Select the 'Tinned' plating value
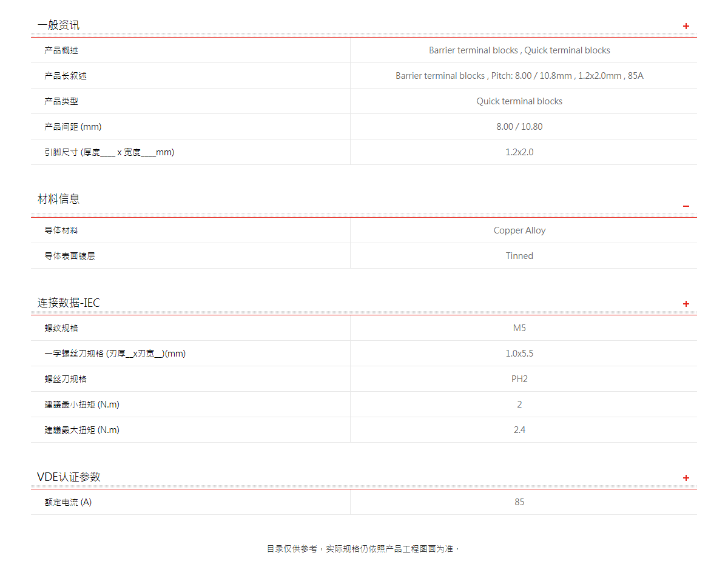Image resolution: width=728 pixels, height=564 pixels. [x=519, y=256]
